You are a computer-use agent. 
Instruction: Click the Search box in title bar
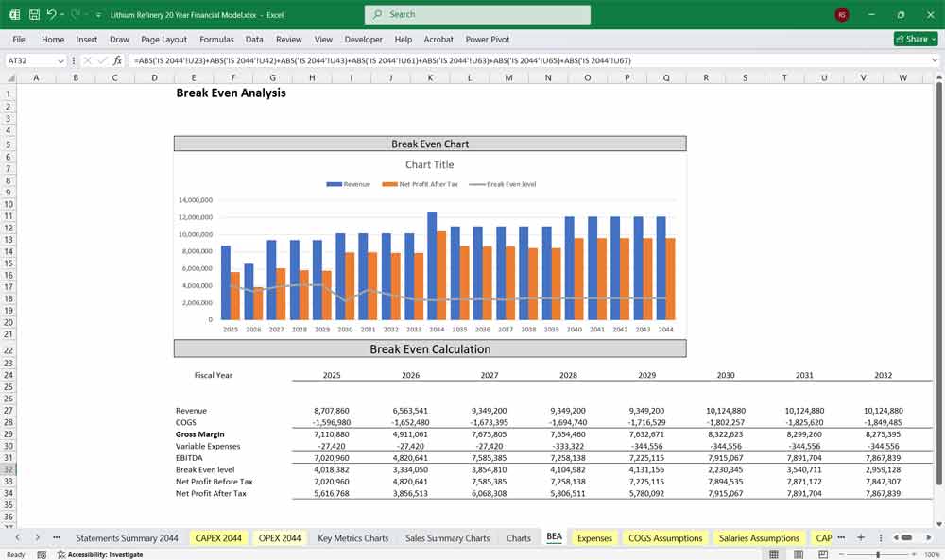(x=477, y=15)
